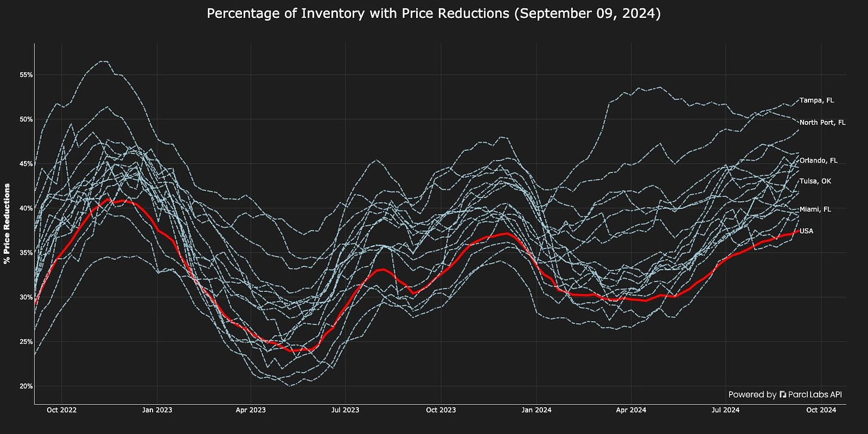
Task: Click the Oct 2024 x-axis label
Action: pos(821,410)
